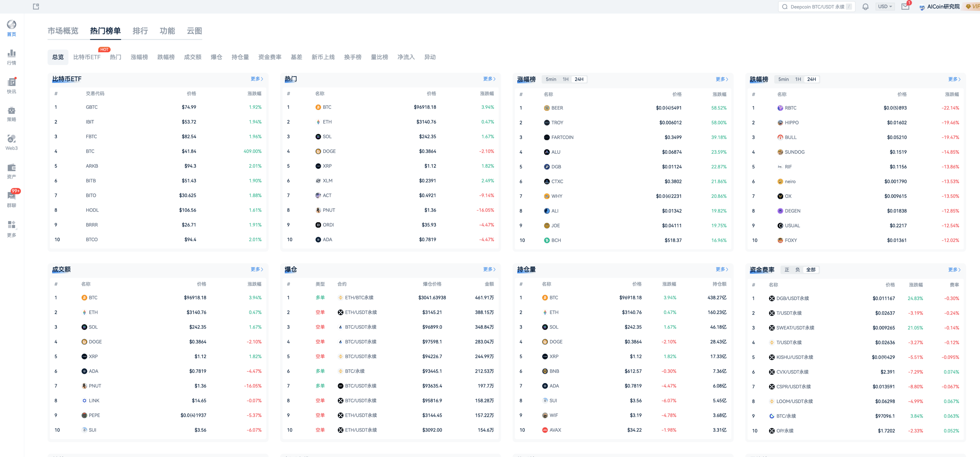This screenshot has height=457, width=980.
Task: Click the 持仓额 column header in 持仓量
Action: pos(719,284)
